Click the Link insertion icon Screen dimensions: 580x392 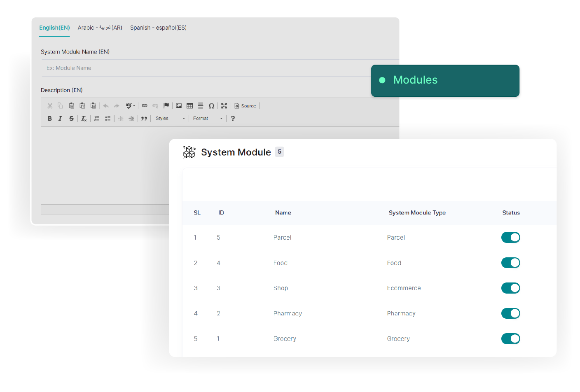(145, 106)
